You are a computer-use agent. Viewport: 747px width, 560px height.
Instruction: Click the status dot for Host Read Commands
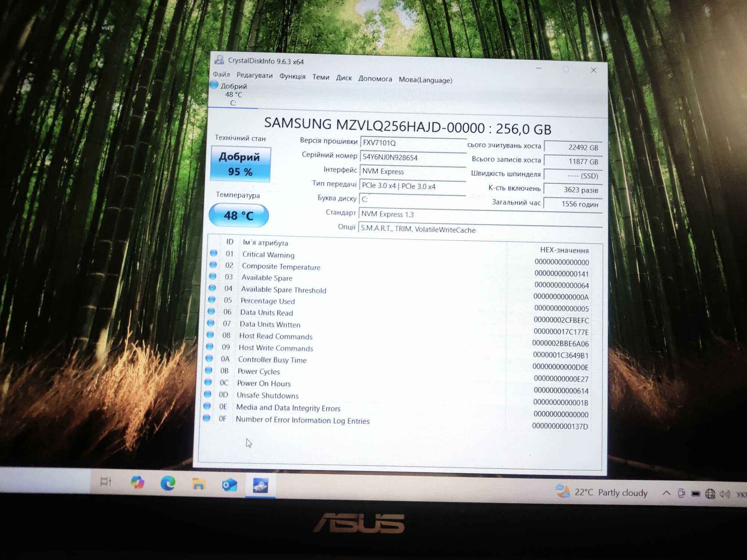click(x=210, y=335)
